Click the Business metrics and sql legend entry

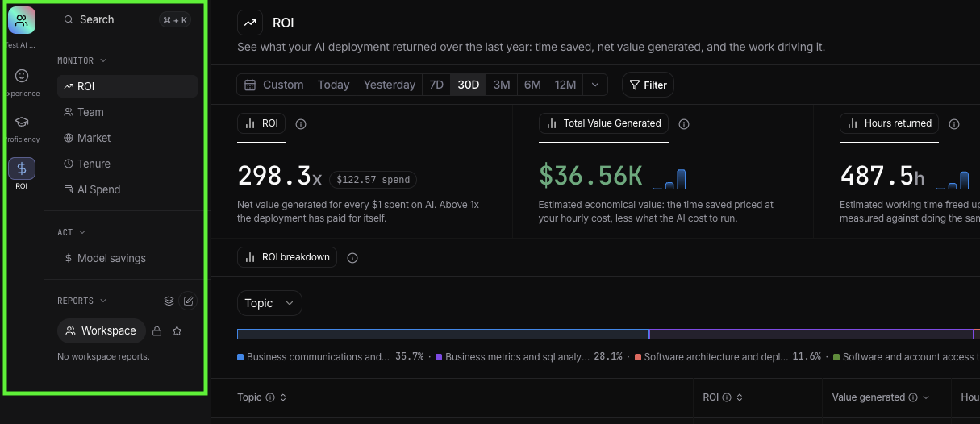click(529, 356)
